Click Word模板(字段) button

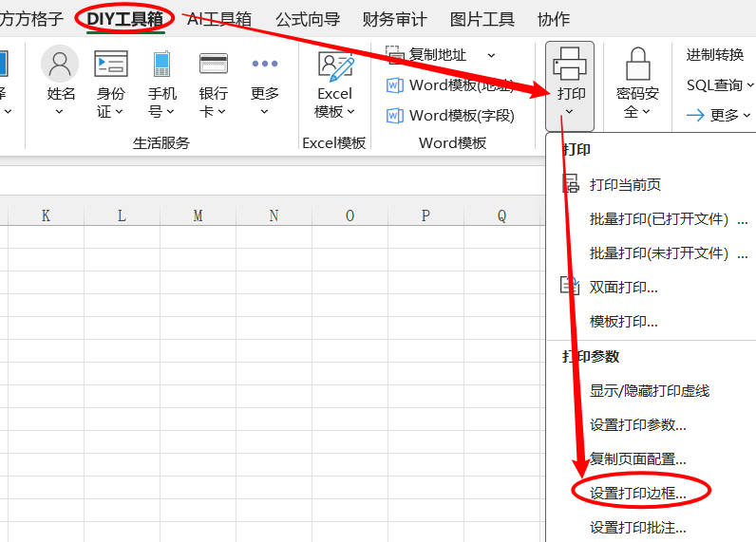pos(451,116)
